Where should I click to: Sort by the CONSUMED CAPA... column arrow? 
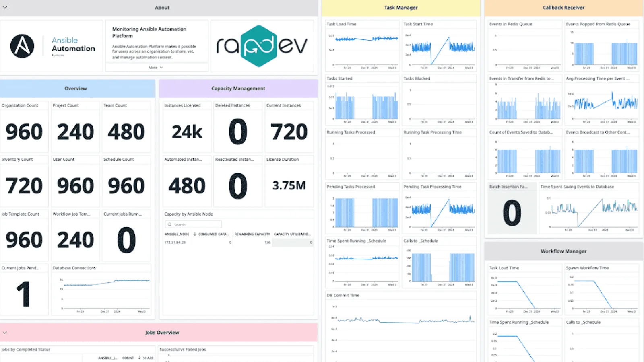[x=195, y=234]
